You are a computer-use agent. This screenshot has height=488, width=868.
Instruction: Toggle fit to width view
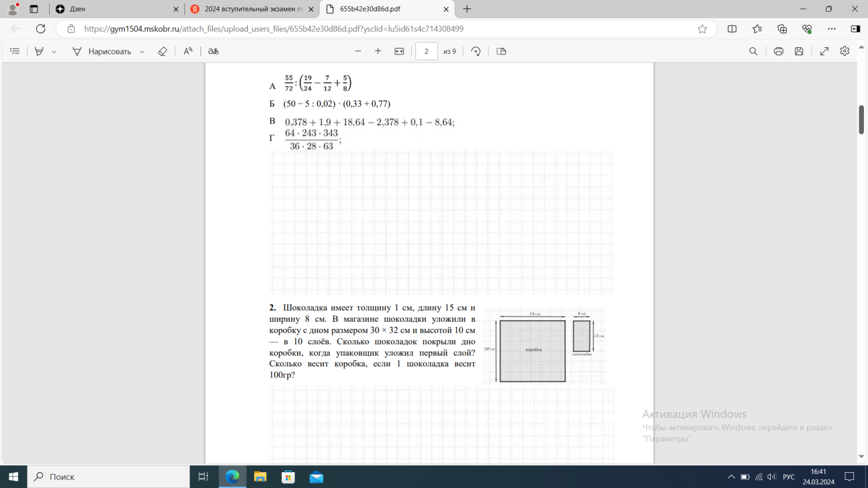(x=399, y=51)
